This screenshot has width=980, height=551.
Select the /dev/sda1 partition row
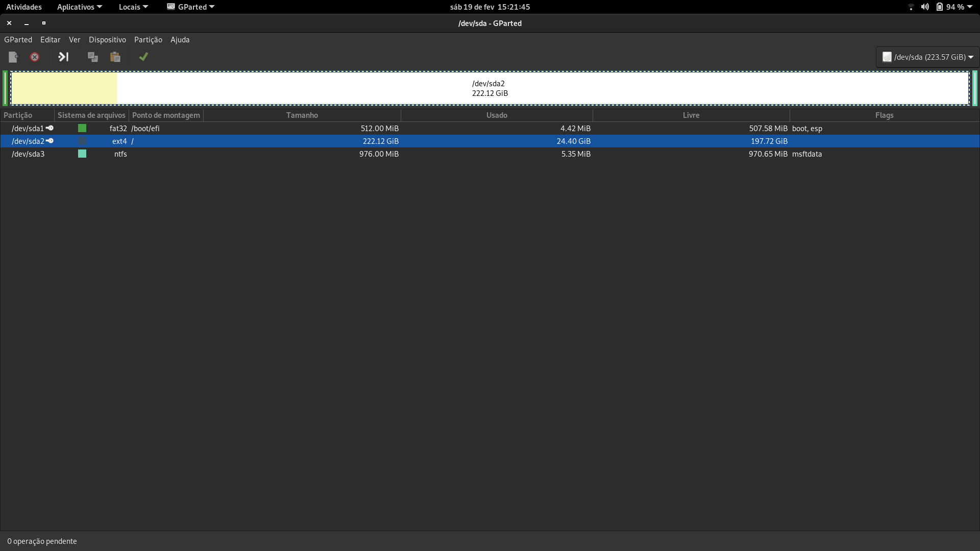[490, 129]
